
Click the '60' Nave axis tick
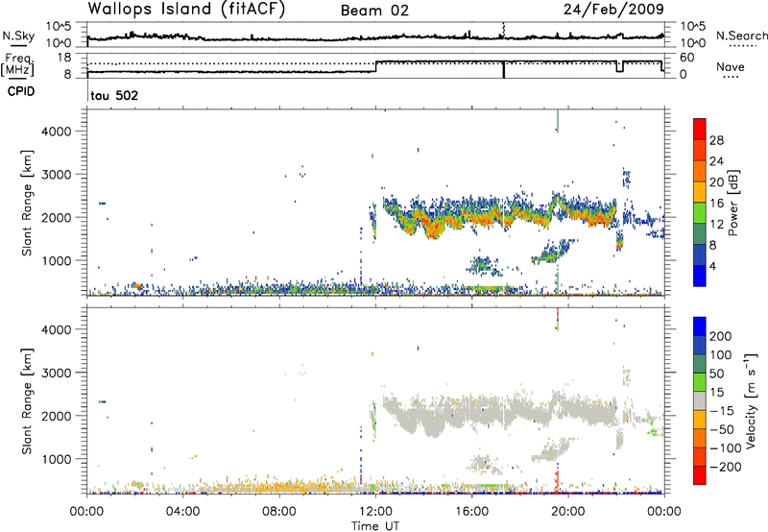pos(687,58)
